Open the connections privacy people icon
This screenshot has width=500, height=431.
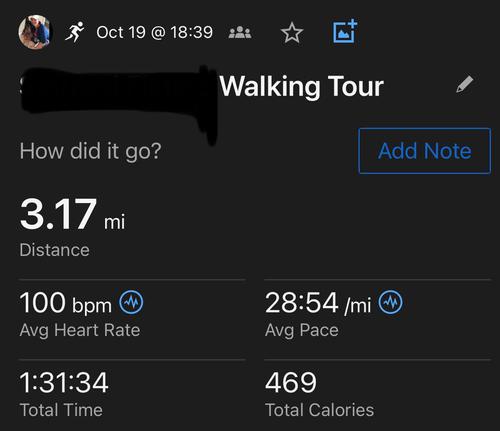click(240, 33)
